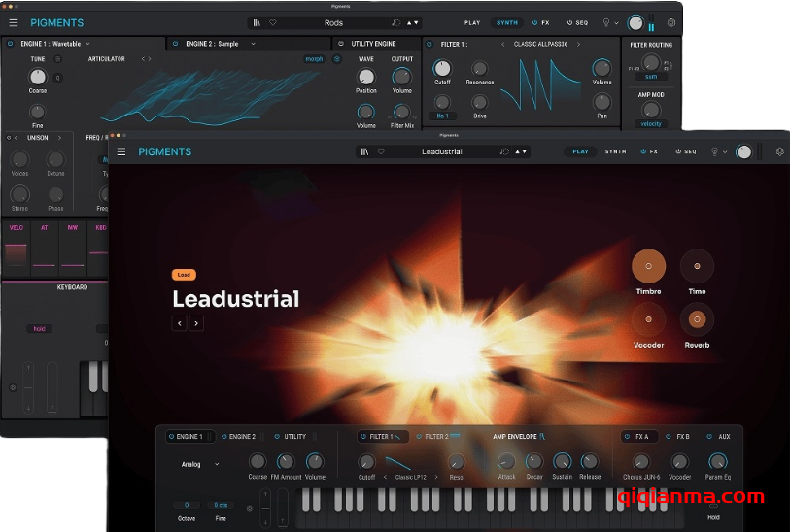Click sound design tips icon beside Leadustrial name
This screenshot has width=790, height=532.
pyautogui.click(x=503, y=151)
